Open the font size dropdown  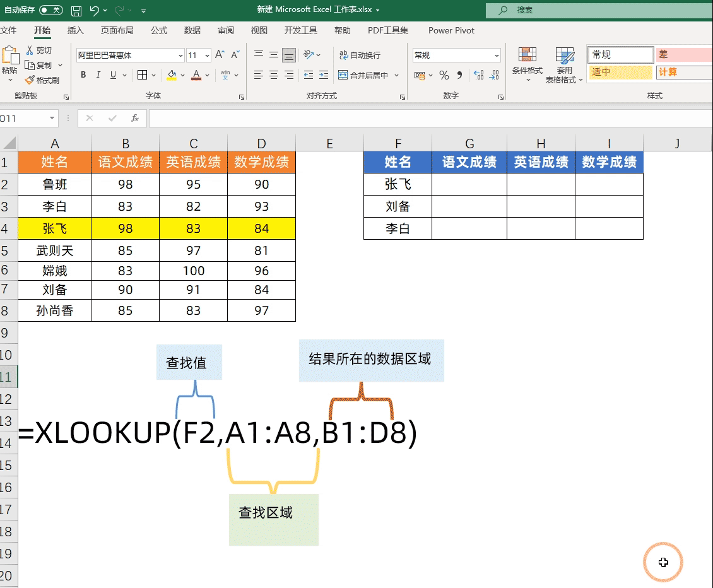[x=207, y=56]
